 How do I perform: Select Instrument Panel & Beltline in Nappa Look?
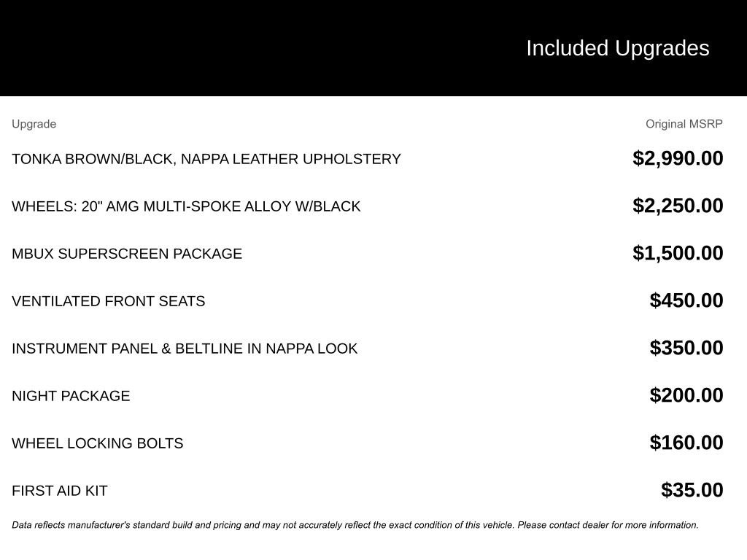click(185, 349)
